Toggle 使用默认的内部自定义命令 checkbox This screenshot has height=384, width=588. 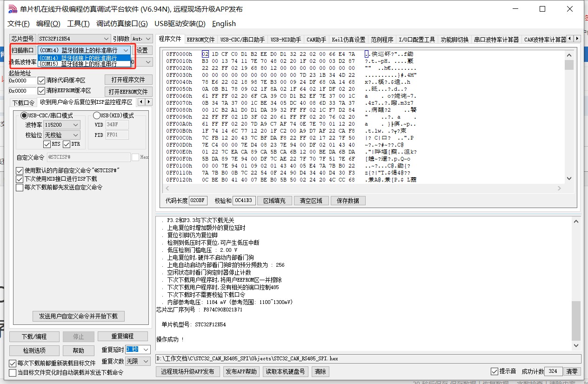(20, 171)
